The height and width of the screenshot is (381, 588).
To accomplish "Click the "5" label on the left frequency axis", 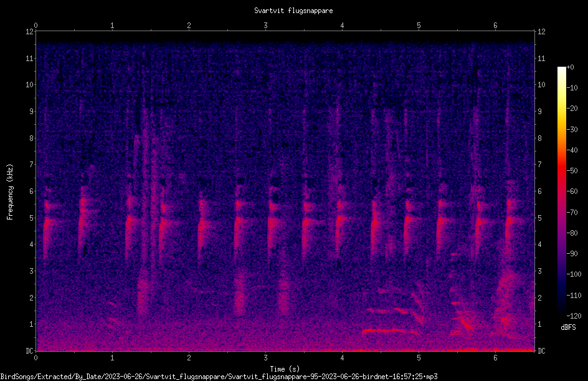I will (x=32, y=218).
